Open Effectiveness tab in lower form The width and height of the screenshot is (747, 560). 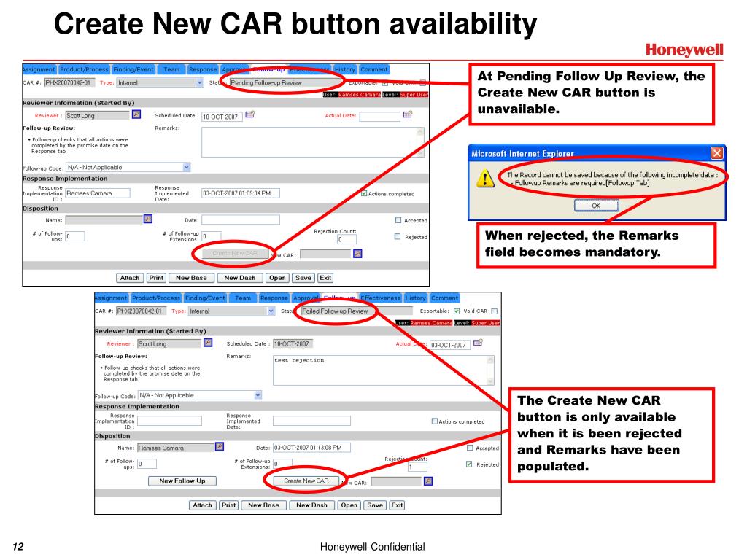(381, 298)
